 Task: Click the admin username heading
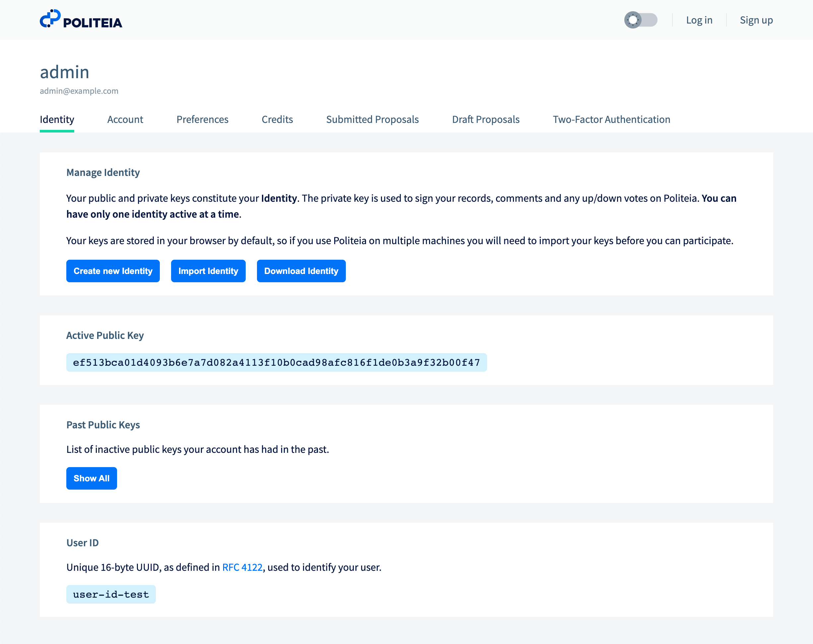[64, 72]
